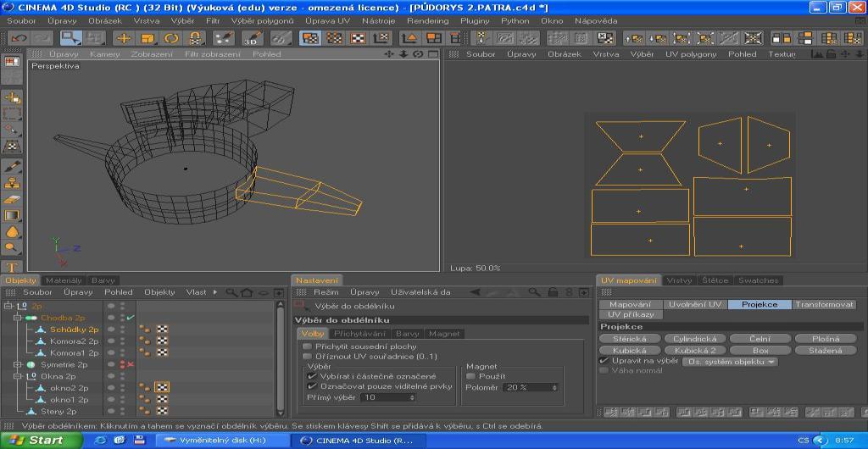Select the Text tool in left palette
The height and width of the screenshot is (449, 868).
point(12,267)
